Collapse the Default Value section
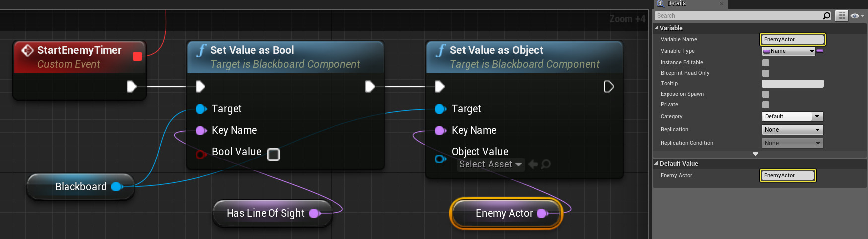This screenshot has width=868, height=239. point(656,163)
